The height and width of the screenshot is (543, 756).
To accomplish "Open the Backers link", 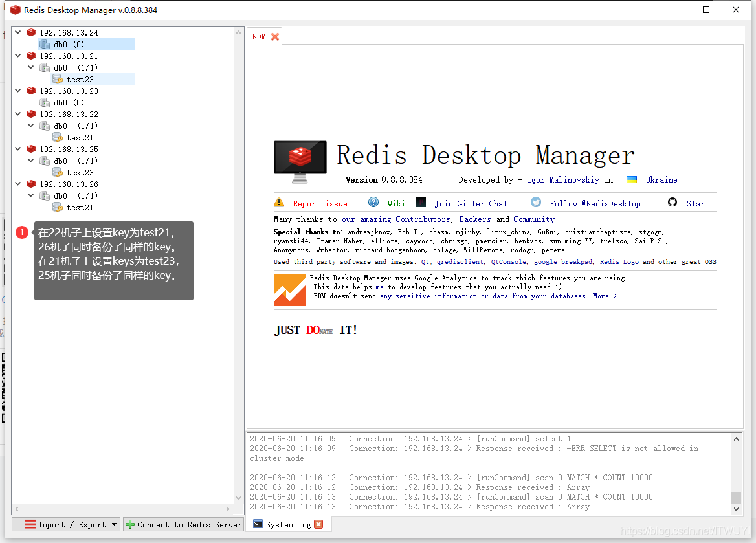I will click(475, 219).
